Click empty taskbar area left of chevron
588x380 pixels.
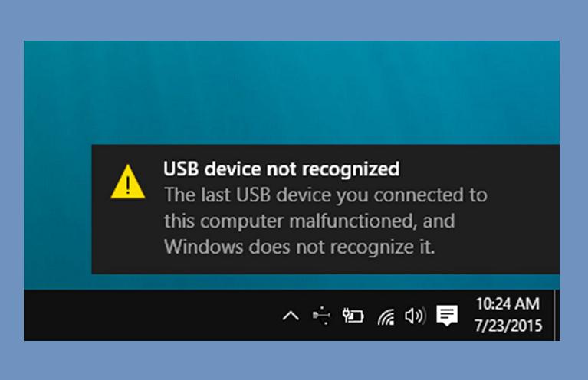pyautogui.click(x=150, y=315)
